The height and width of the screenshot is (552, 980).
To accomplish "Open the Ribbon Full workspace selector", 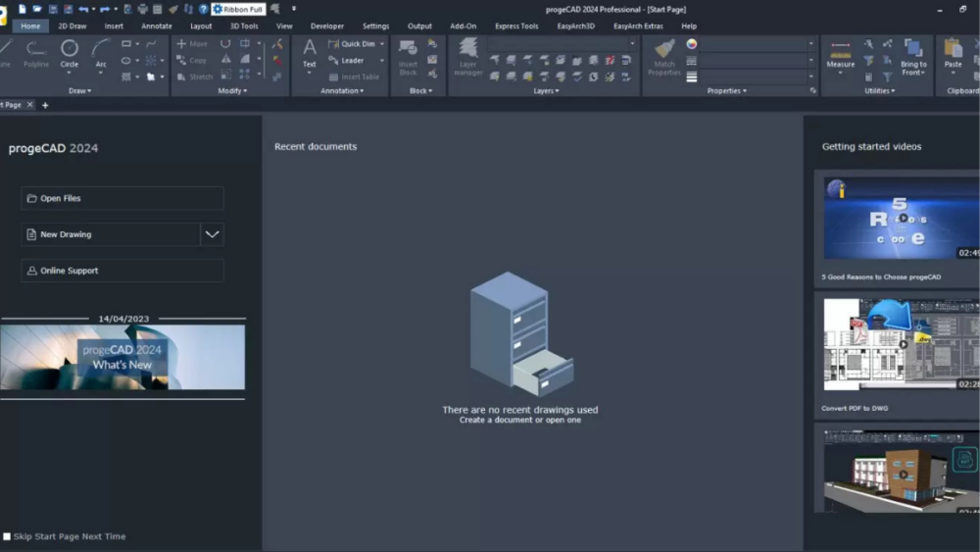I will coord(239,9).
